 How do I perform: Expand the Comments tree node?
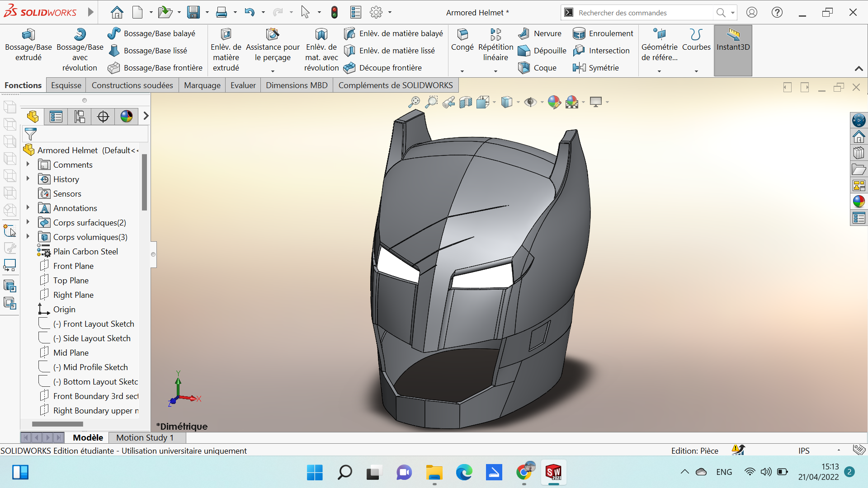pyautogui.click(x=28, y=164)
